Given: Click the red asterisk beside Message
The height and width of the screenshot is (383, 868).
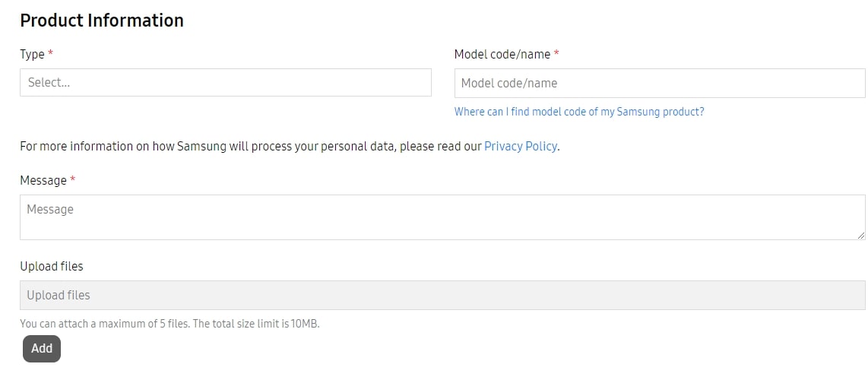Looking at the screenshot, I should tap(72, 179).
